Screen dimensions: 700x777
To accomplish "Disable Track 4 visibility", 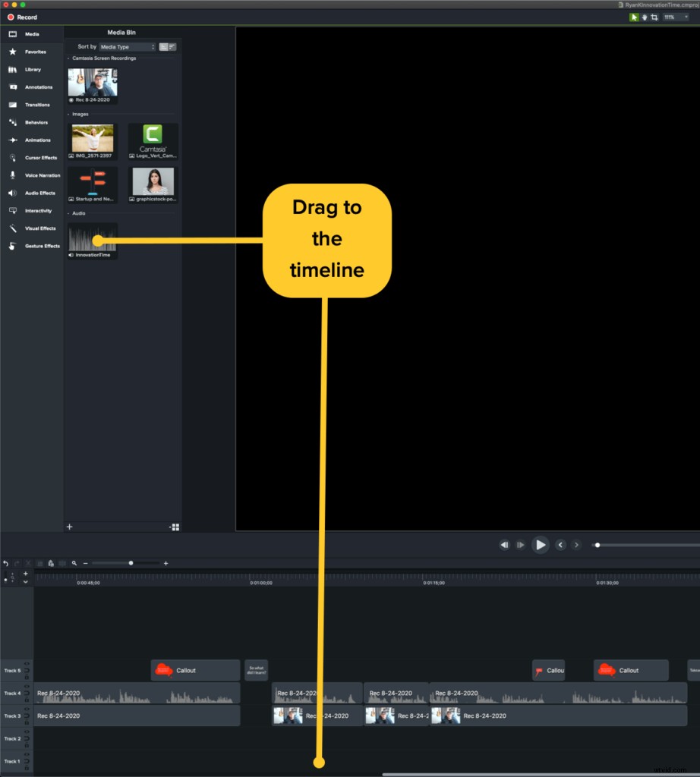I will (27, 685).
